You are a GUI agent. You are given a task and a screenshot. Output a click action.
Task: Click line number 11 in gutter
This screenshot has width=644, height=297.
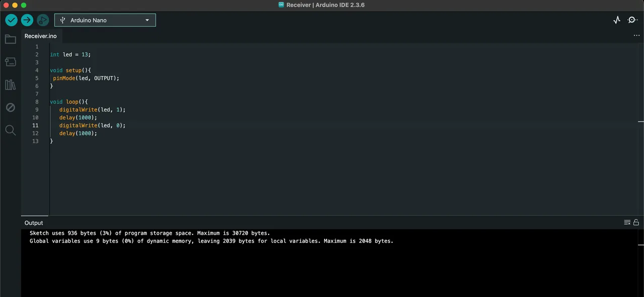[35, 126]
